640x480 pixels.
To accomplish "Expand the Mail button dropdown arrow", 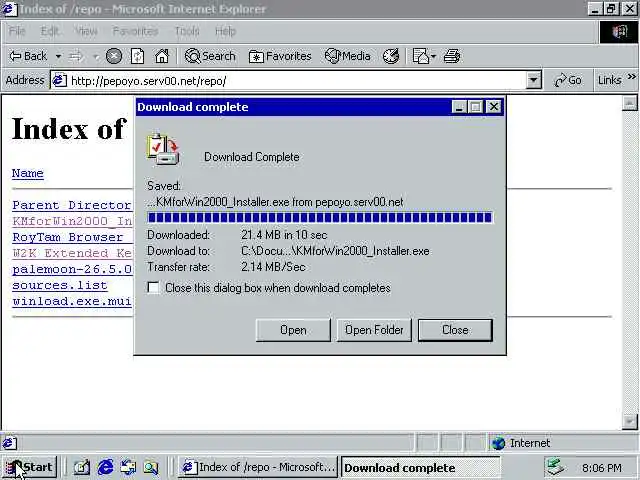I will pos(433,56).
